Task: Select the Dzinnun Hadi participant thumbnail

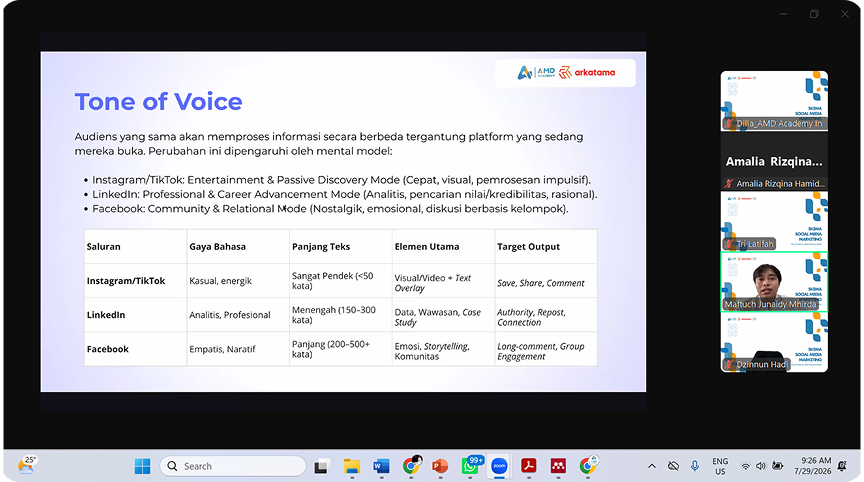Action: pyautogui.click(x=774, y=342)
